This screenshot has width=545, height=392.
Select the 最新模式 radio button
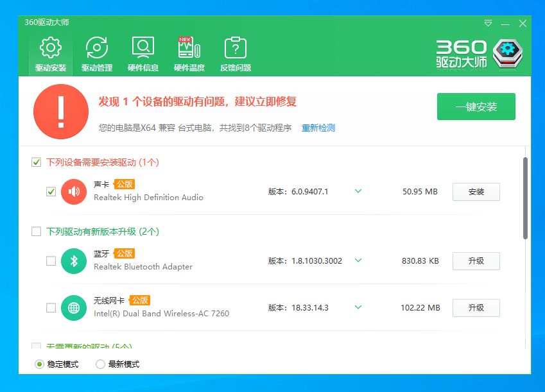(x=100, y=364)
